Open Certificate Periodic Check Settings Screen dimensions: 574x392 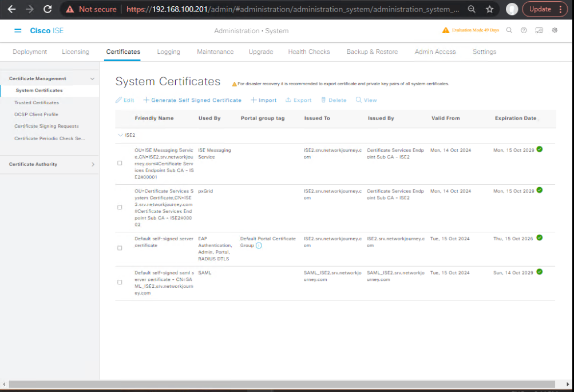click(49, 138)
